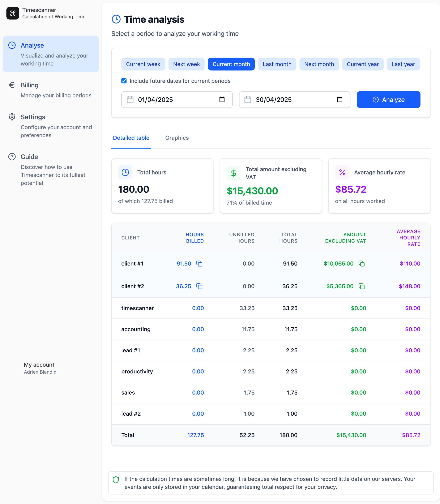This screenshot has height=504, width=440.
Task: Open the end date calendar picker
Action: coord(339,100)
